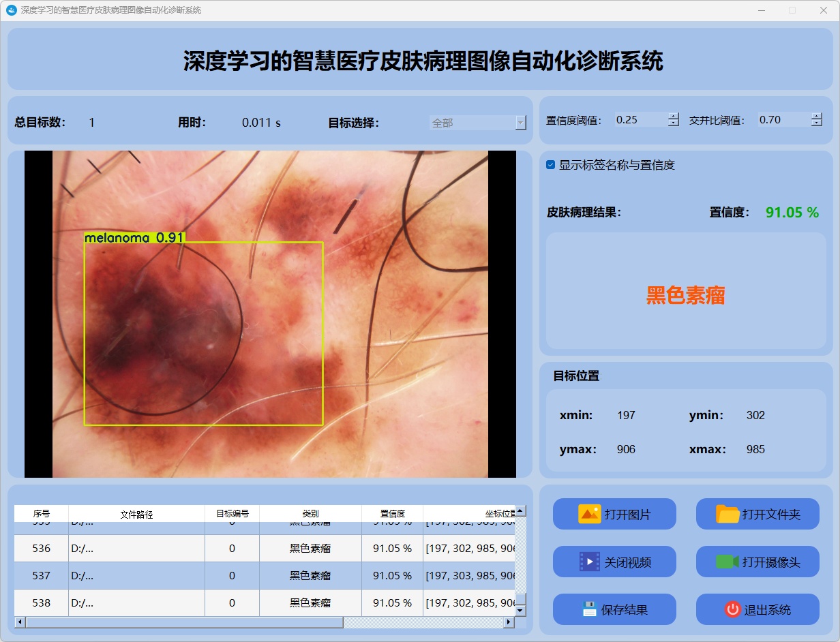The image size is (840, 642).
Task: Click the table's vertical scroll down arrow
Action: point(520,611)
